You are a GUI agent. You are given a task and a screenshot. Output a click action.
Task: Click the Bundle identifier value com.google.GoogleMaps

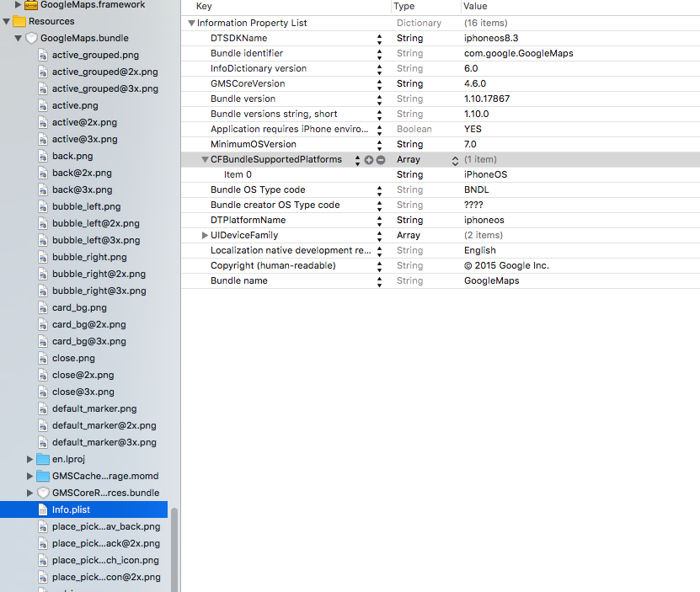[518, 54]
